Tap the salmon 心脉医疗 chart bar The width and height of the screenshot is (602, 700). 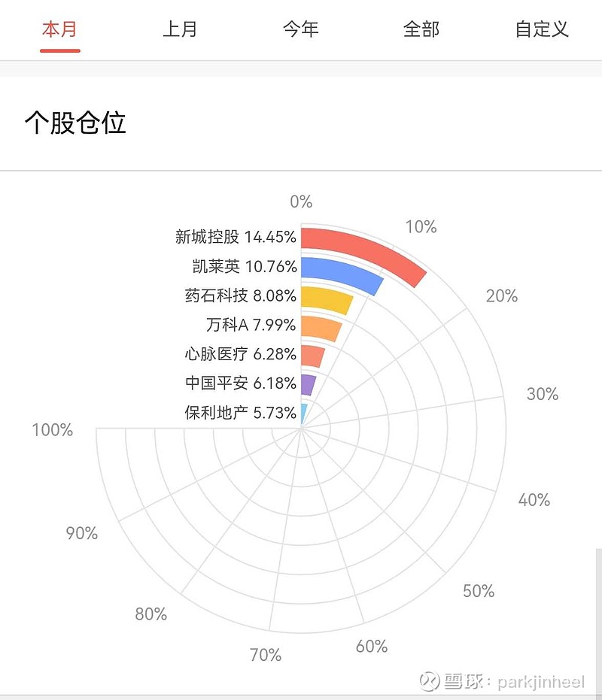[313, 356]
